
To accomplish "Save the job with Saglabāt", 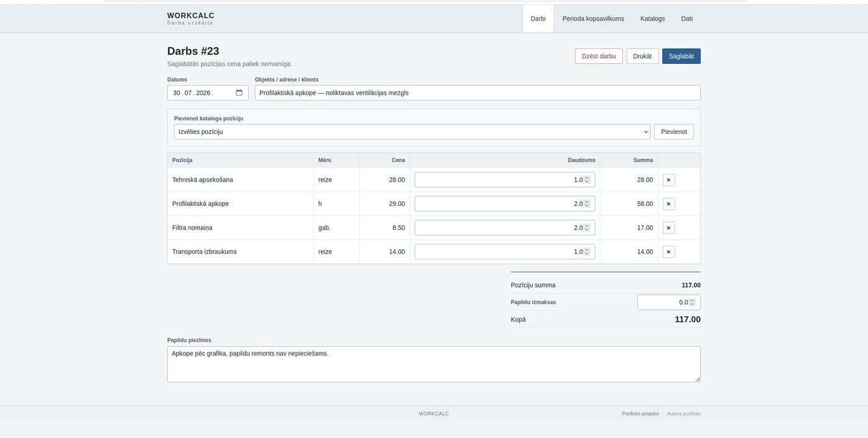I will coord(681,56).
